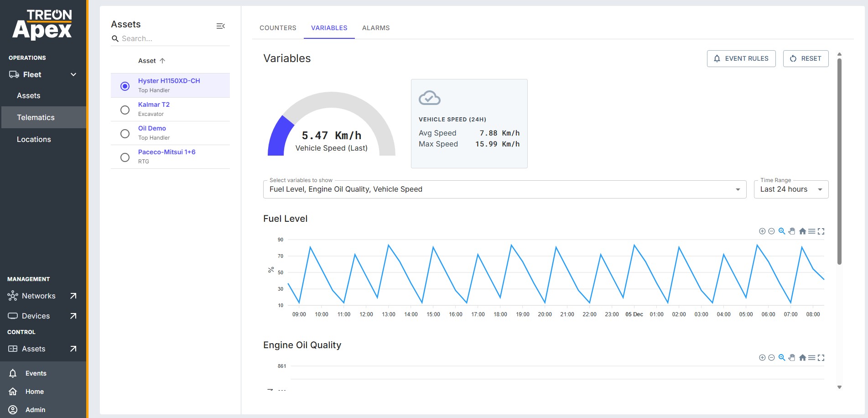Click the Fleet truck icon
Viewport: 868px width, 418px height.
14,74
